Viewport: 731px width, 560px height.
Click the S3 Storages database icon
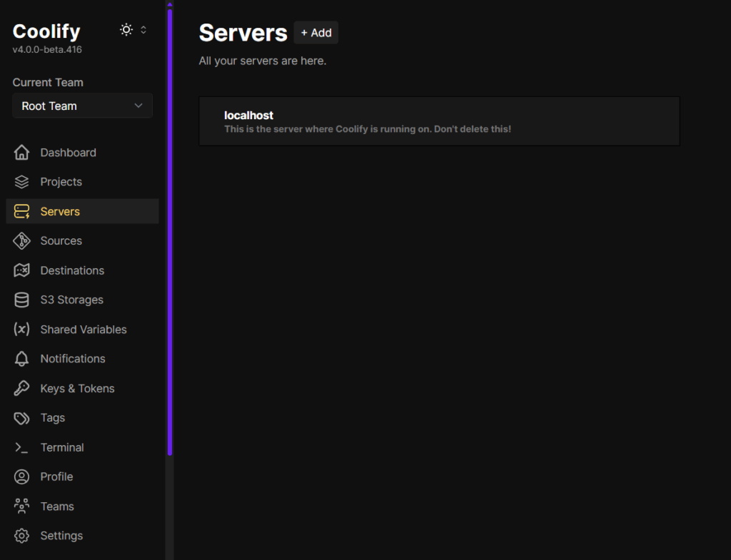click(x=21, y=300)
